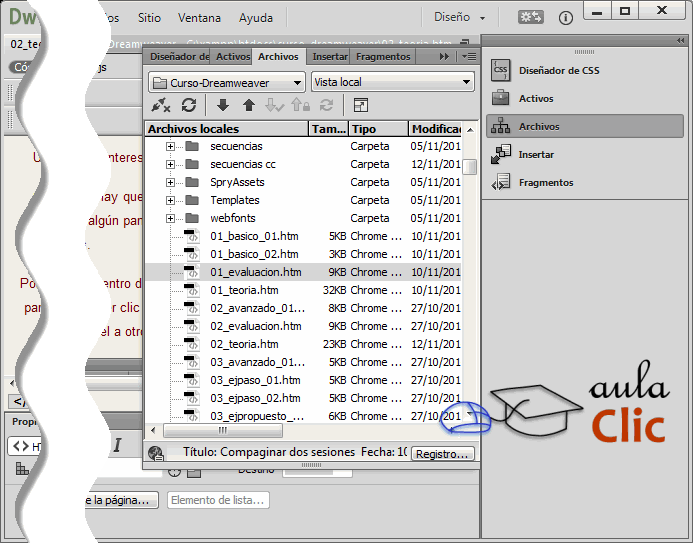
Task: Open the Vista local view dropdown
Action: [392, 83]
